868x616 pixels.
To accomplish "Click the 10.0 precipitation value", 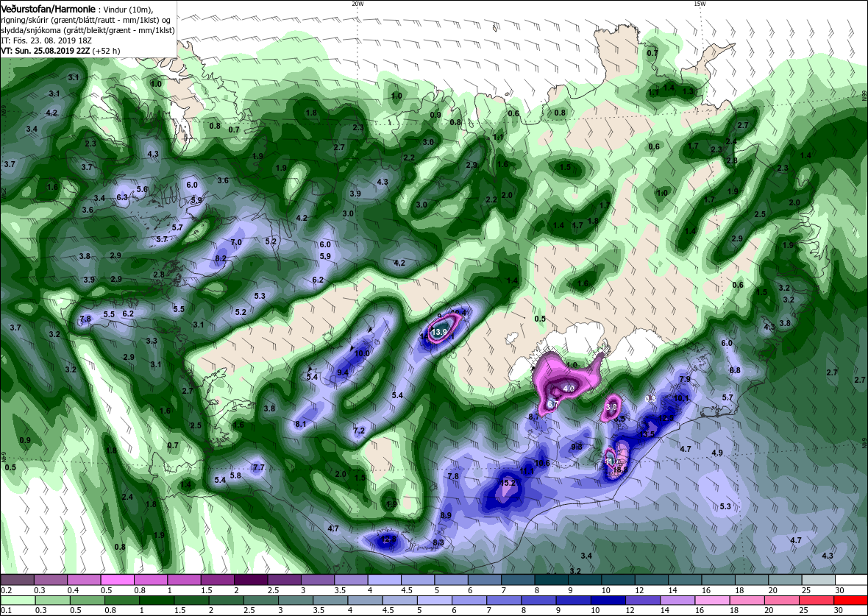I will [x=361, y=353].
